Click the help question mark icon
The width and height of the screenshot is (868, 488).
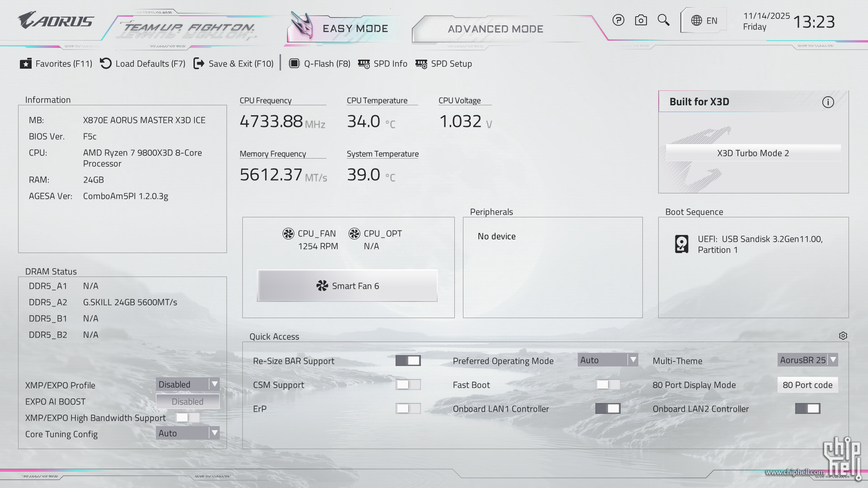618,20
